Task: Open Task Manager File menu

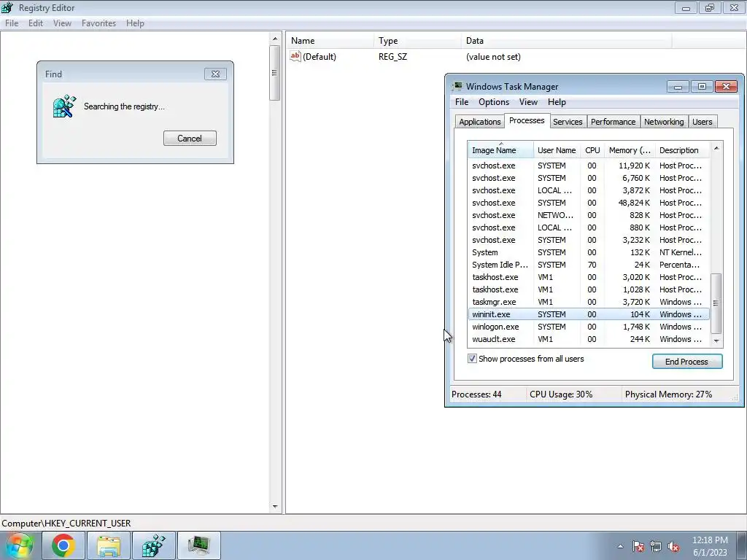Action: 462,102
